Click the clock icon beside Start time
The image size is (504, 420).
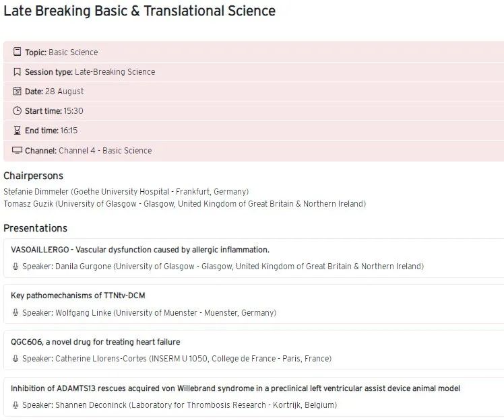tap(17, 111)
